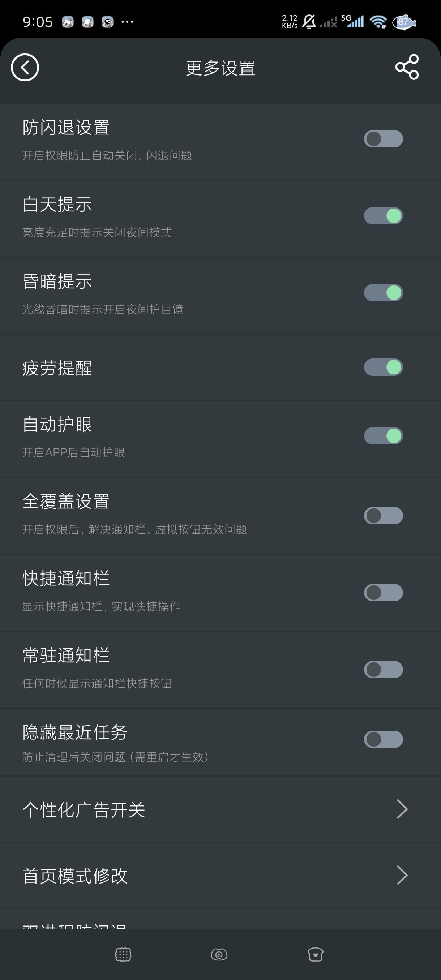Tap the spiral center icon in bottom bar

coord(219,954)
